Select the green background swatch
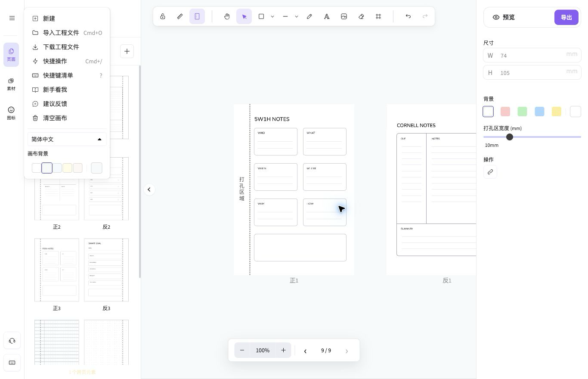The image size is (588, 379). (x=522, y=112)
